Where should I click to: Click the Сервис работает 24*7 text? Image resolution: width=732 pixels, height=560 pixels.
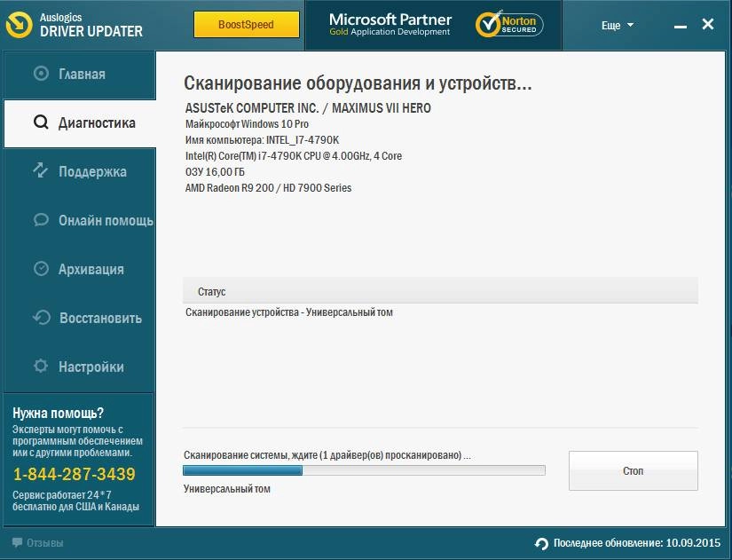pyautogui.click(x=61, y=495)
